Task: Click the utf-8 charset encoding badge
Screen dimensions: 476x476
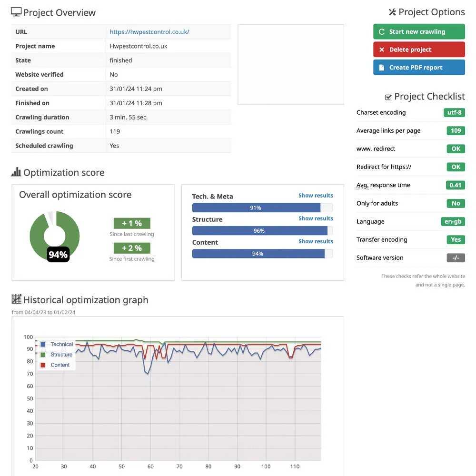Action: coord(454,113)
